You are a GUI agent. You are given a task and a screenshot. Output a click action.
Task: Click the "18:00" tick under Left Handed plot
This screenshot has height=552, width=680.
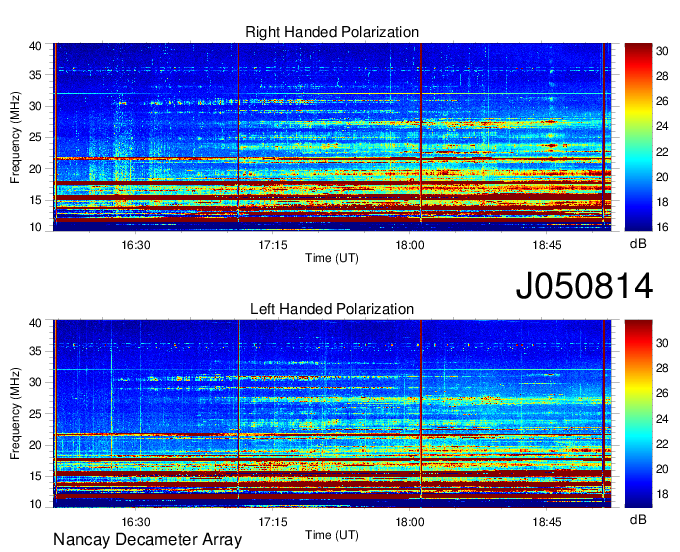[x=410, y=522]
